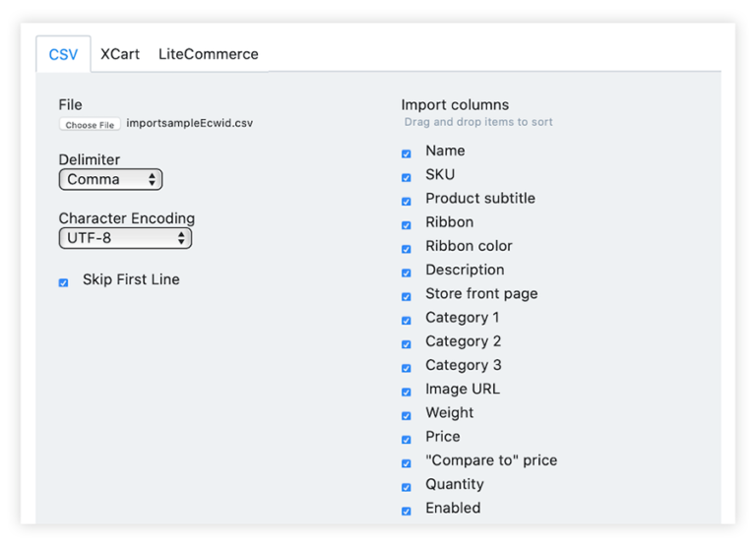
Task: Expand the Character Encoding dropdown
Action: coord(125,238)
